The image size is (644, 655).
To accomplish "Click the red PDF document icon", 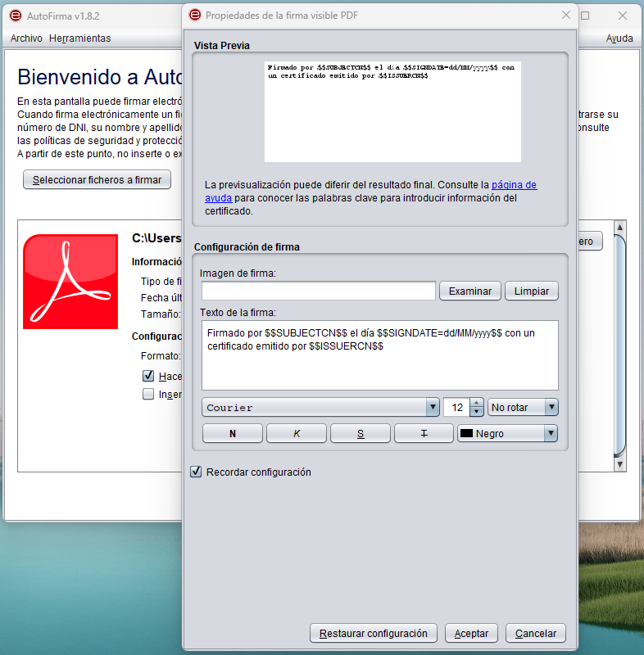I will click(x=70, y=282).
